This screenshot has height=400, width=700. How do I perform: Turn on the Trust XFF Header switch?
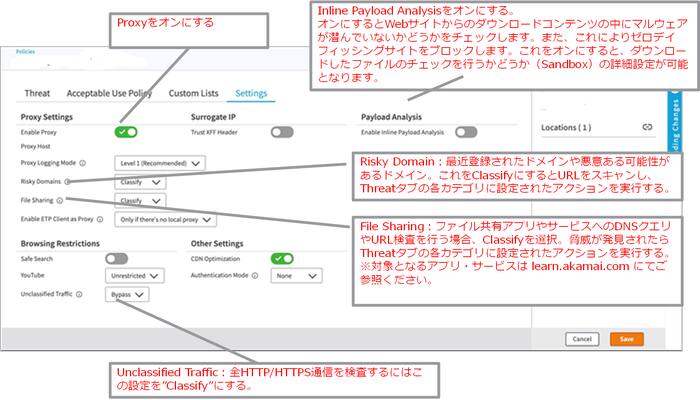click(281, 131)
